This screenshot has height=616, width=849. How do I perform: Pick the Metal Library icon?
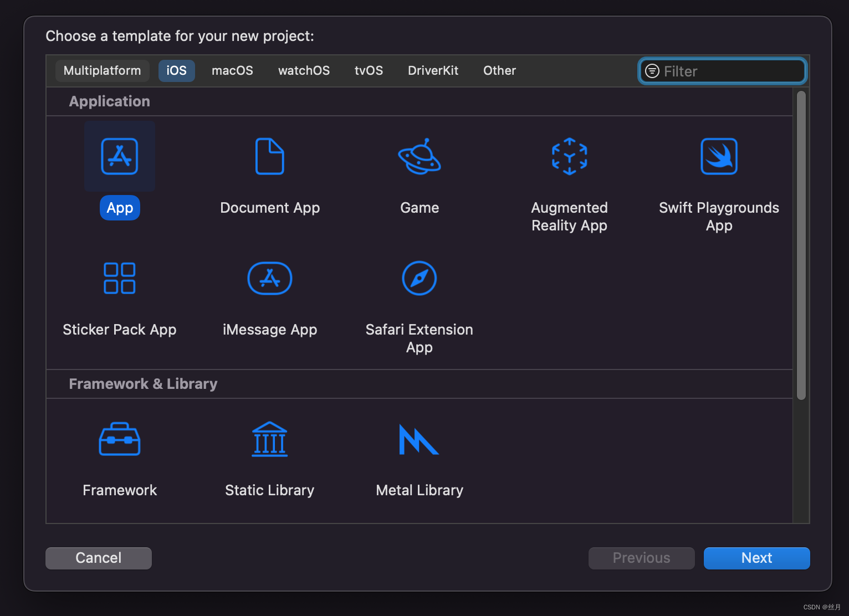(x=419, y=439)
